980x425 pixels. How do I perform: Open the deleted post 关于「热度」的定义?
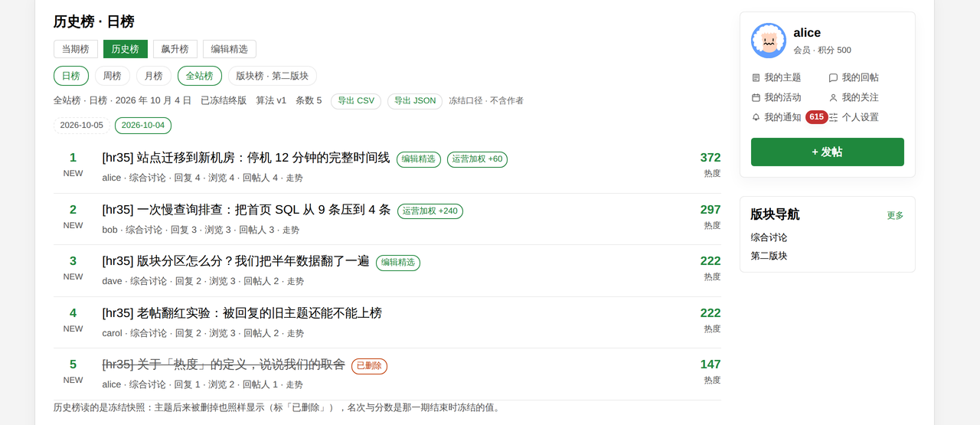click(224, 365)
